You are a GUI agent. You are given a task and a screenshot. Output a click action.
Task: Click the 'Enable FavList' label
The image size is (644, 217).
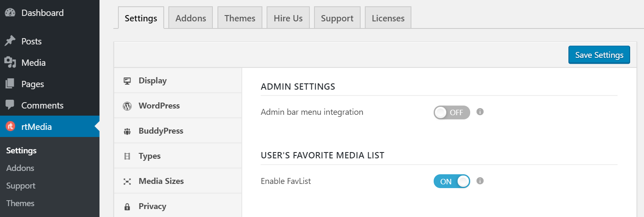coord(286,181)
